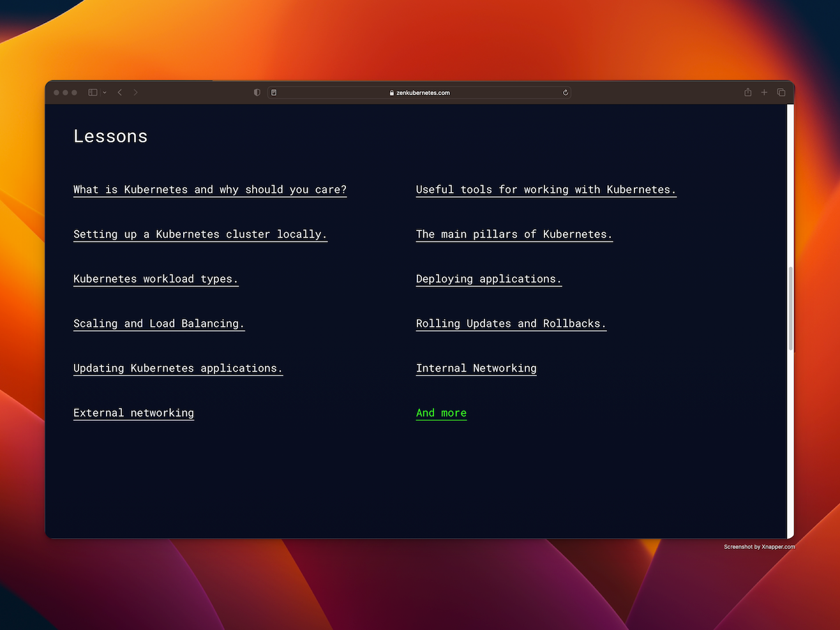Image resolution: width=840 pixels, height=630 pixels.
Task: Open the privacy shield report icon
Action: 257,93
